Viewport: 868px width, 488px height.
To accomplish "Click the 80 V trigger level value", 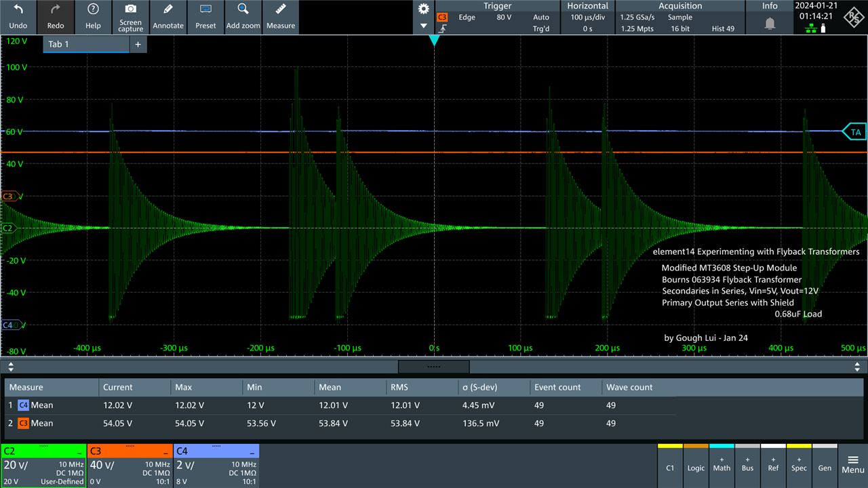I will pyautogui.click(x=504, y=17).
